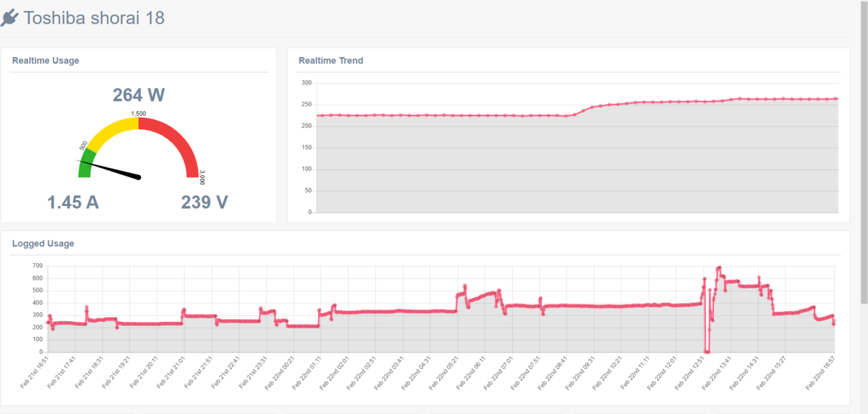Click the Realtime Trend panel heading
The image size is (868, 414).
click(331, 60)
